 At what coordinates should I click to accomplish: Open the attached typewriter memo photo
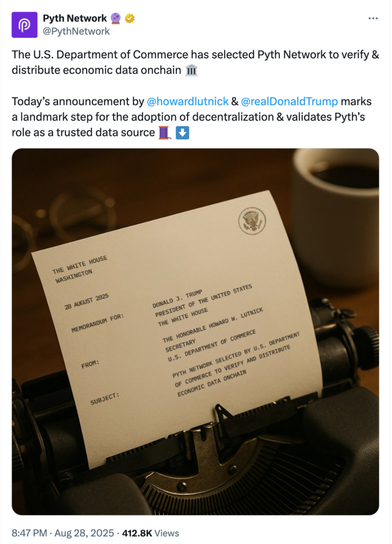(195, 331)
